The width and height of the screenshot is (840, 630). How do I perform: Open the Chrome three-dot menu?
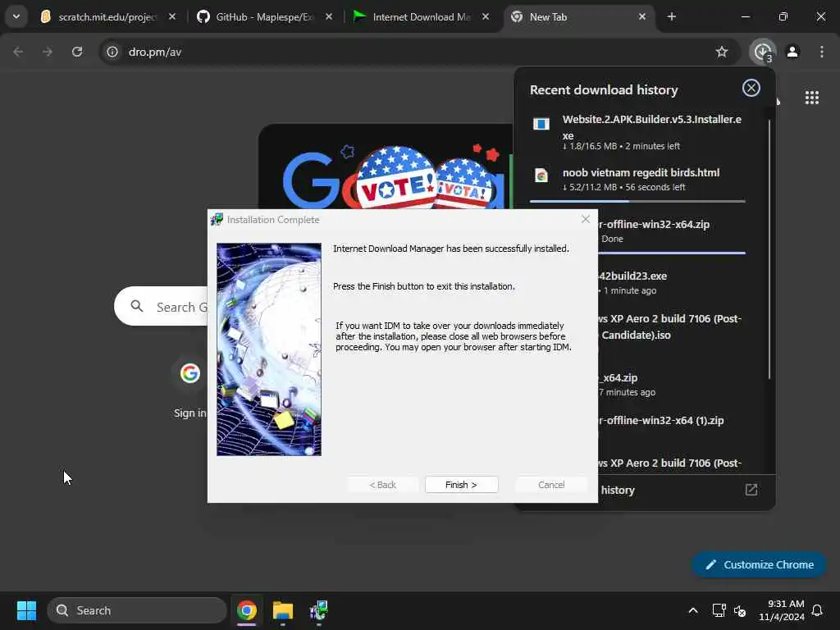tap(822, 52)
